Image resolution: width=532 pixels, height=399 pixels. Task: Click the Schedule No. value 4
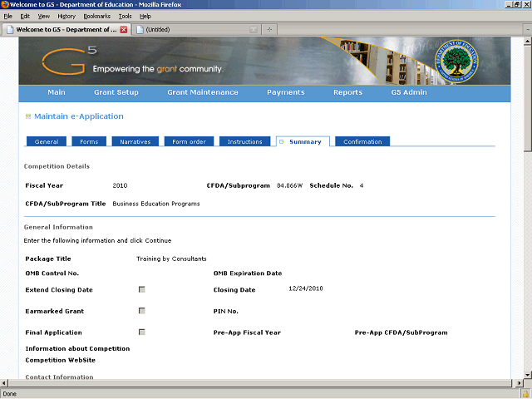[x=362, y=185]
